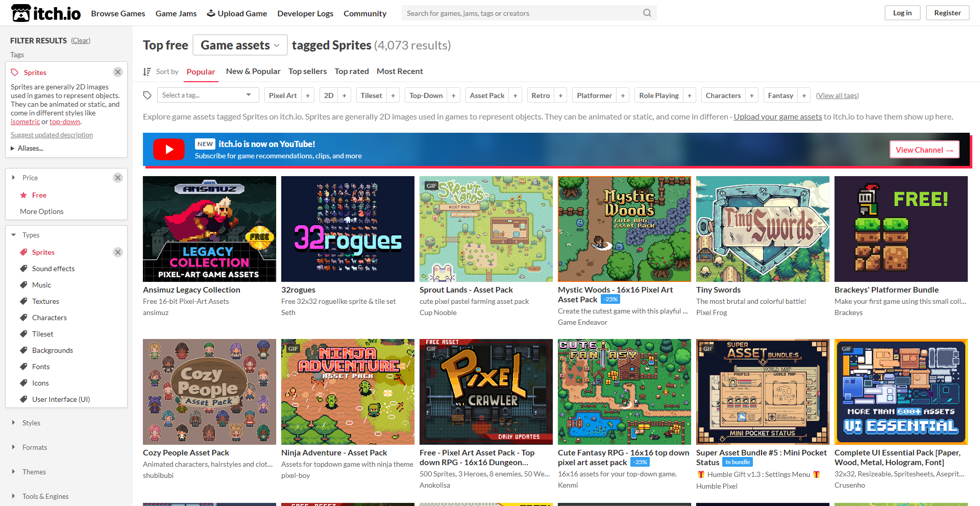Click the Free star icon
This screenshot has width=980, height=506.
point(23,195)
